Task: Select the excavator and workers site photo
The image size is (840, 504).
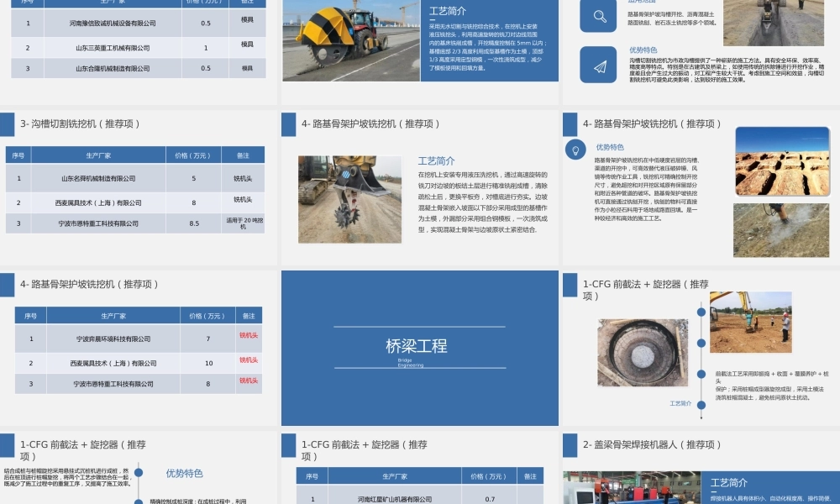Action: pyautogui.click(x=750, y=322)
